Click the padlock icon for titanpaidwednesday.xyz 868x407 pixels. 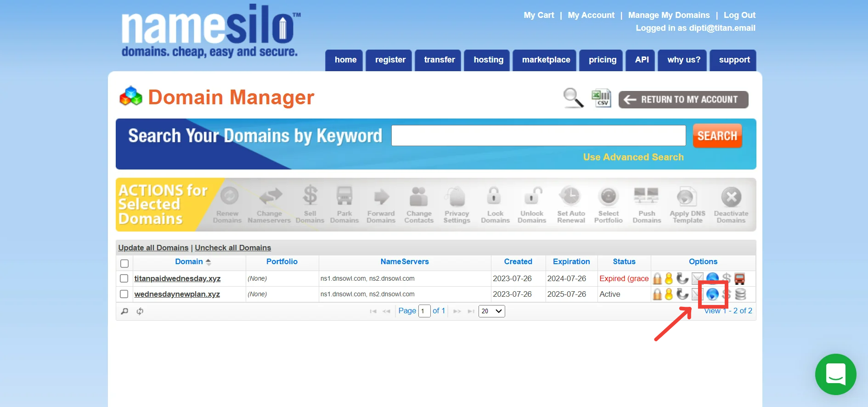[657, 279]
